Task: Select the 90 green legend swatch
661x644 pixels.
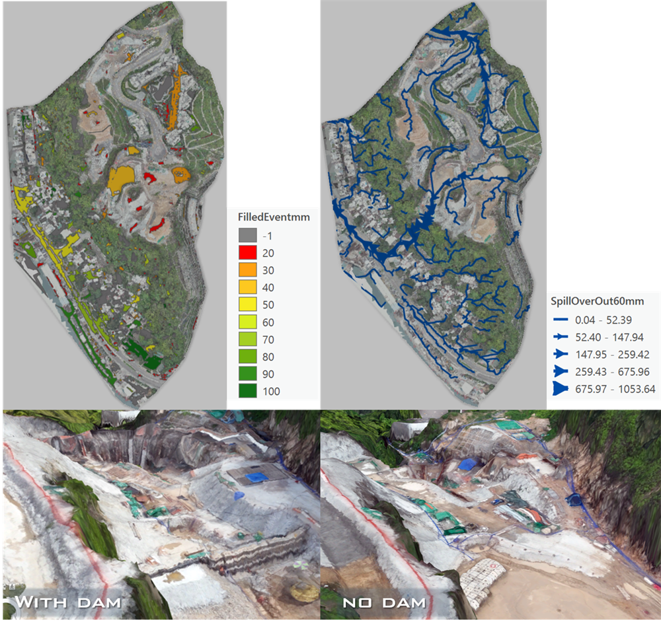Action: point(248,374)
